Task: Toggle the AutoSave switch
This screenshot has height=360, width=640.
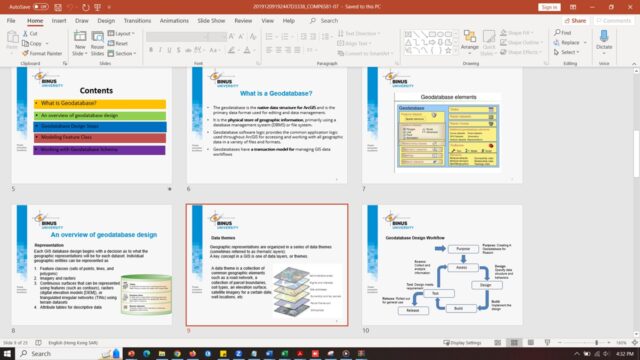Action: 40,7
